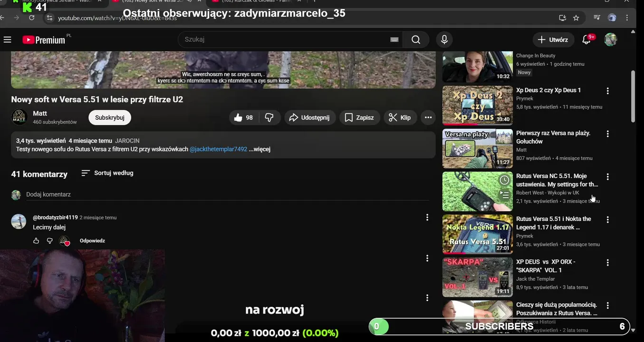This screenshot has height=342, width=644.
Task: Open Matt channel name link
Action: click(40, 114)
